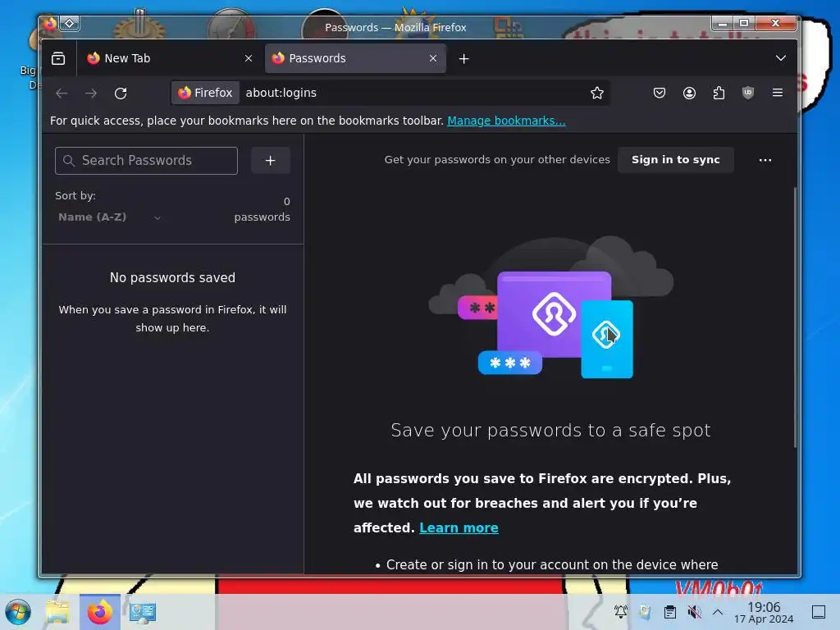Expand hidden system tray icons
This screenshot has width=840, height=630.
[x=718, y=612]
